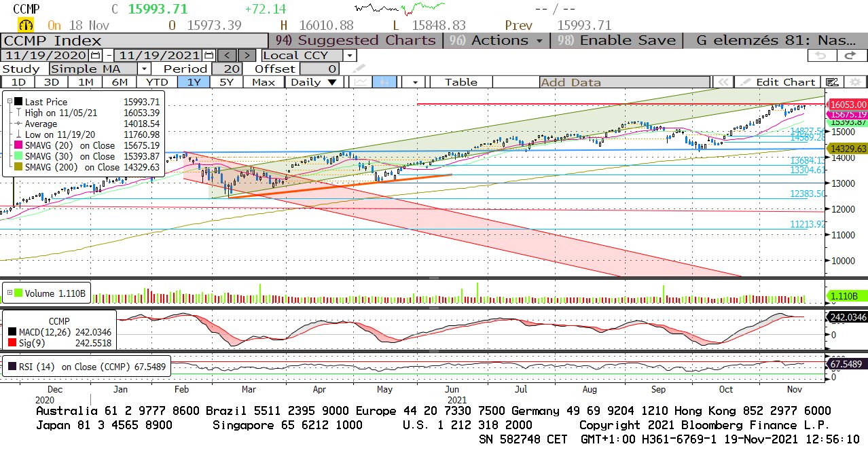
Task: Click the Table view button
Action: 461,82
